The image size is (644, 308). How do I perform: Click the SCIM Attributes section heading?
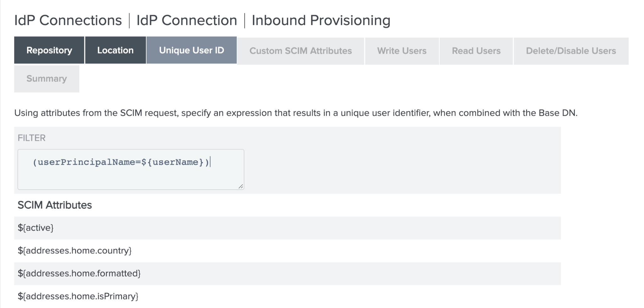[x=55, y=205]
